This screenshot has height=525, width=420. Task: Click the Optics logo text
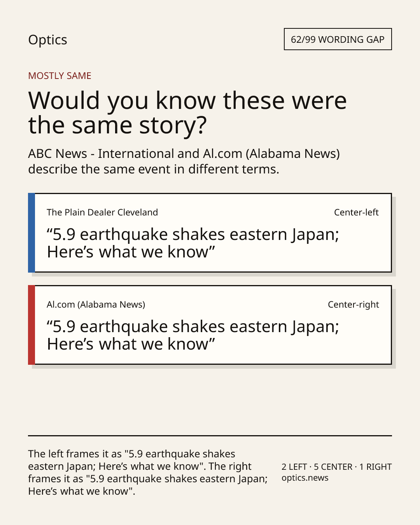[47, 40]
